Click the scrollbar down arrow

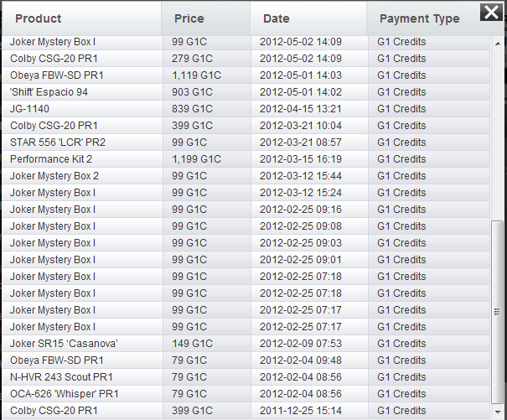coord(498,412)
